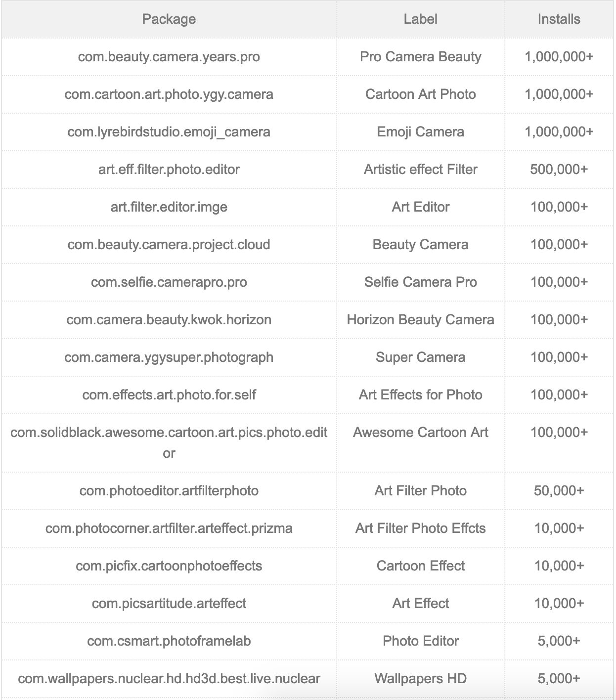The height and width of the screenshot is (700, 616).
Task: Click the Awesome Cartoon Art label
Action: pyautogui.click(x=420, y=433)
